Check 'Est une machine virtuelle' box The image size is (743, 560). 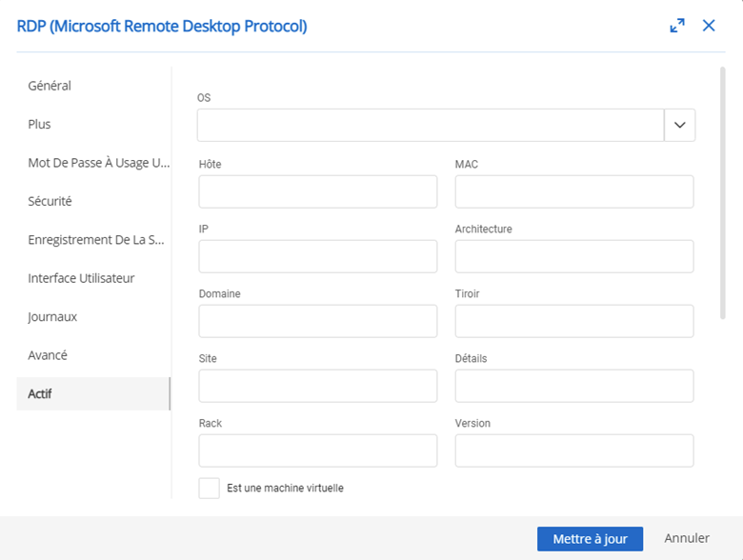pyautogui.click(x=209, y=488)
